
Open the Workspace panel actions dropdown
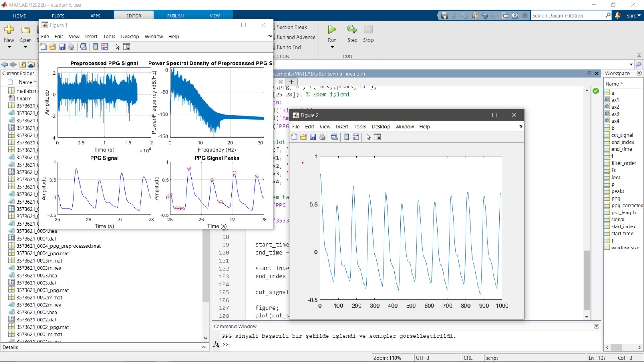[x=639, y=73]
